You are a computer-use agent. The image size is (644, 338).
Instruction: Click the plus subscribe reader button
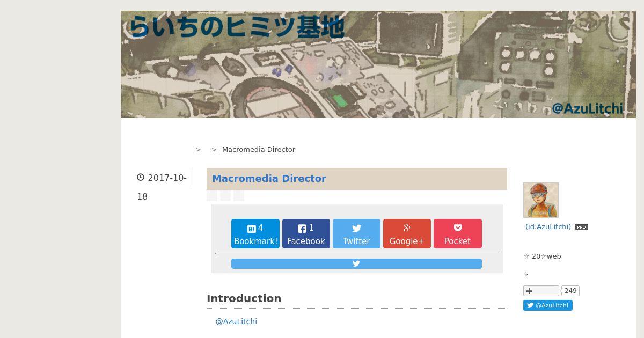point(541,291)
